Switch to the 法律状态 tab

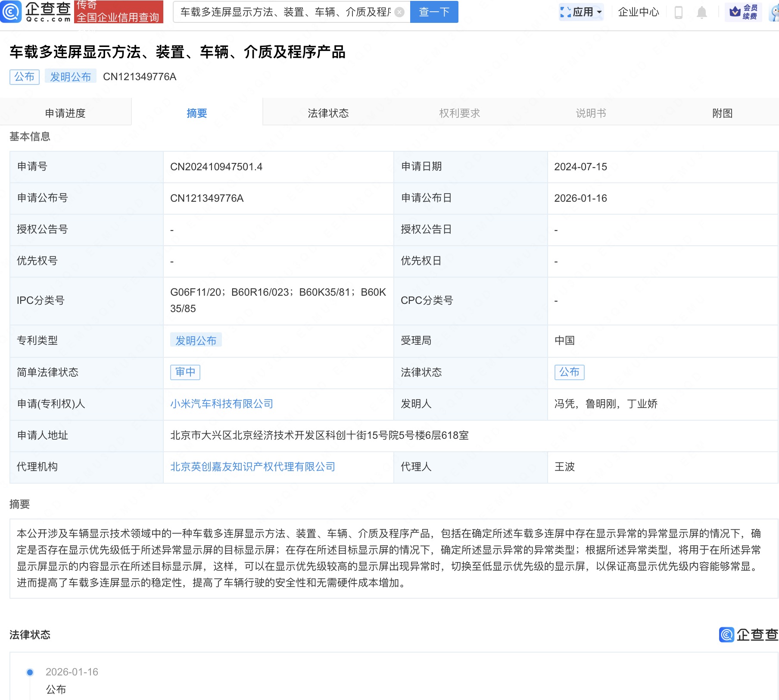coord(328,113)
